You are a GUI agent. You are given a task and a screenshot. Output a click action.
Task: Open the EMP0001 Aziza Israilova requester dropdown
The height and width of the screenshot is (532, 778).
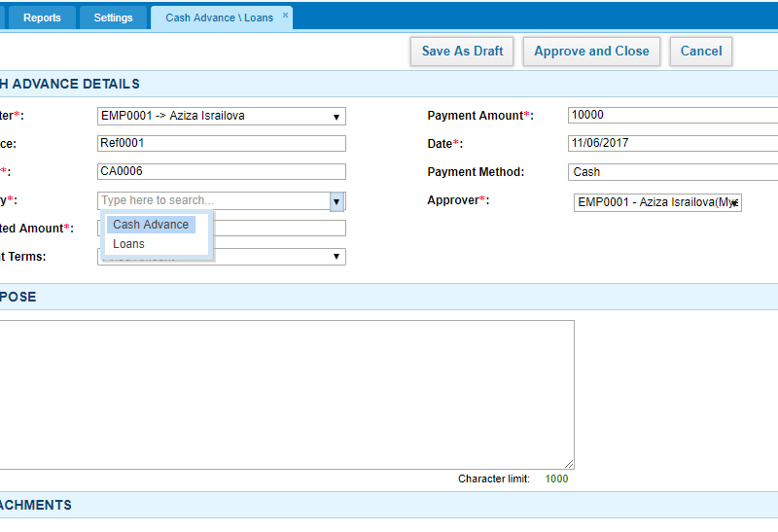[x=222, y=116]
